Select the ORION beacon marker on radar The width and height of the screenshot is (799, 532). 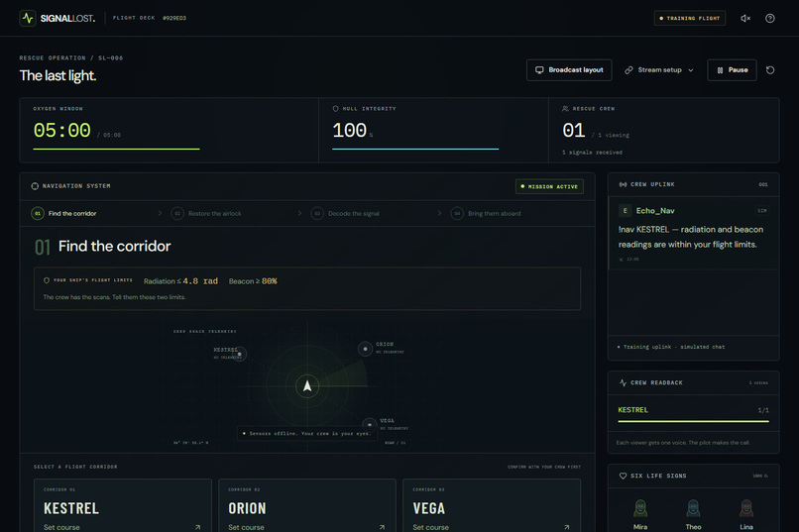pos(365,349)
